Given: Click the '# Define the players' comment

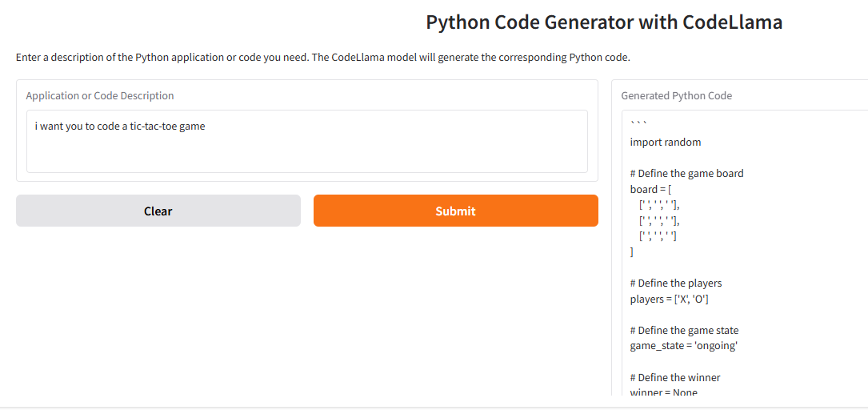Looking at the screenshot, I should click(676, 283).
